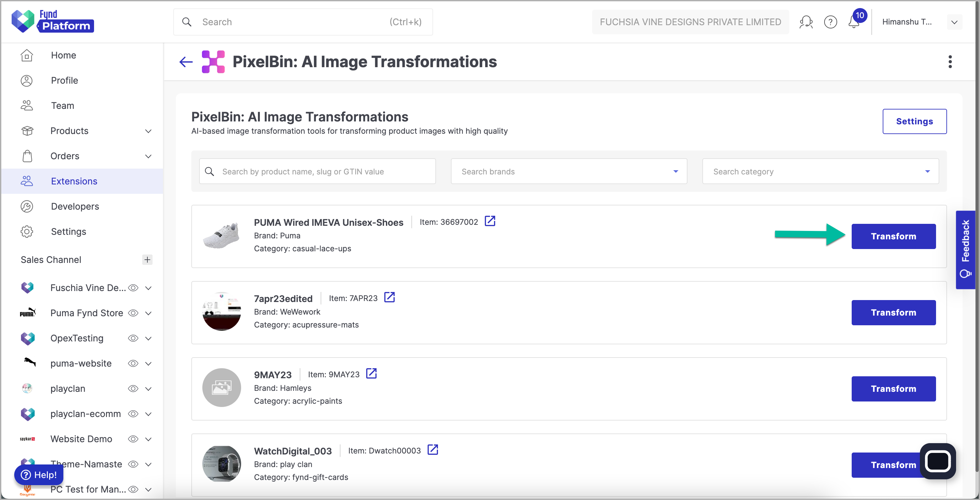Click the WatchDigital_003 product thumbnail

tap(221, 464)
